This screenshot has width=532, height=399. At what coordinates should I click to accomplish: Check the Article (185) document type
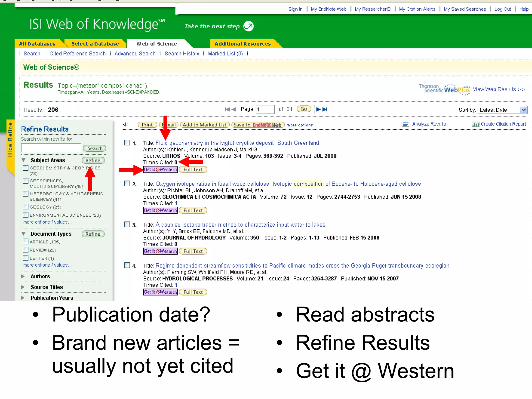pyautogui.click(x=25, y=242)
